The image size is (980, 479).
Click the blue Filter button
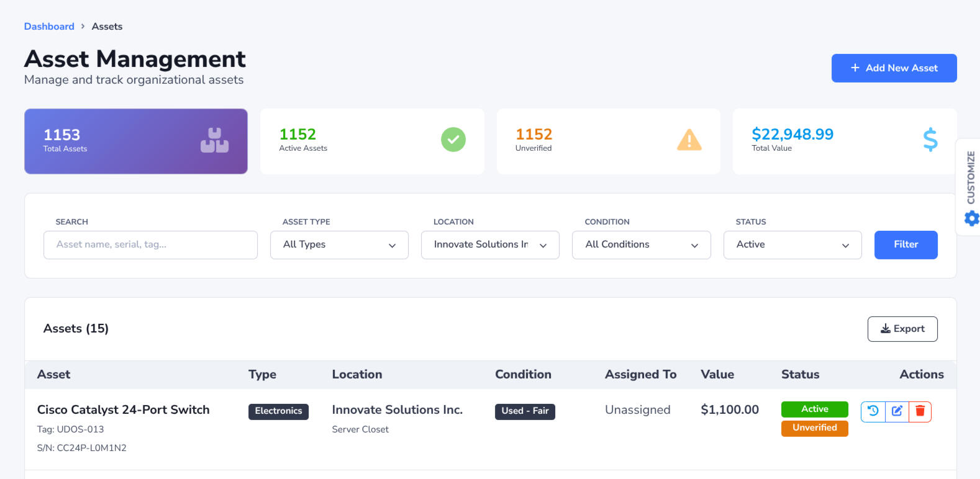tap(905, 245)
